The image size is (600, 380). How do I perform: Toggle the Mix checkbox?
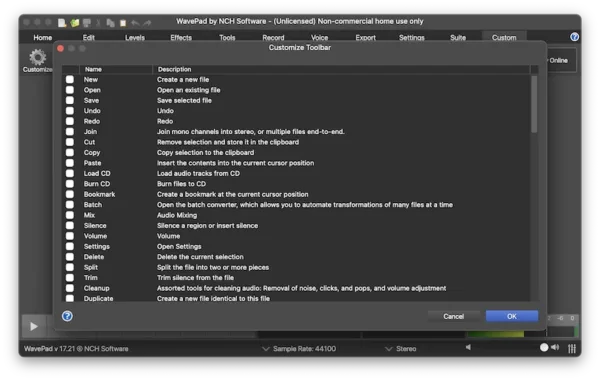(x=70, y=215)
